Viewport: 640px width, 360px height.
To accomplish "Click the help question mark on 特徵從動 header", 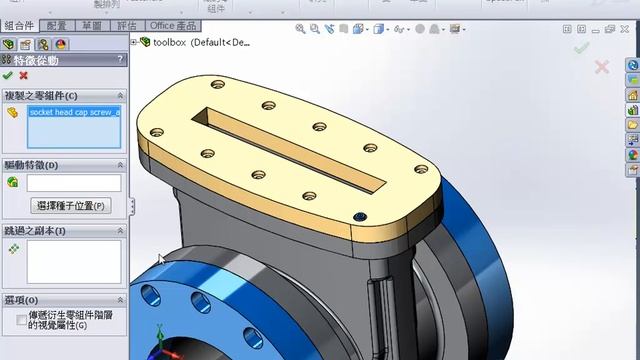I will pyautogui.click(x=120, y=60).
